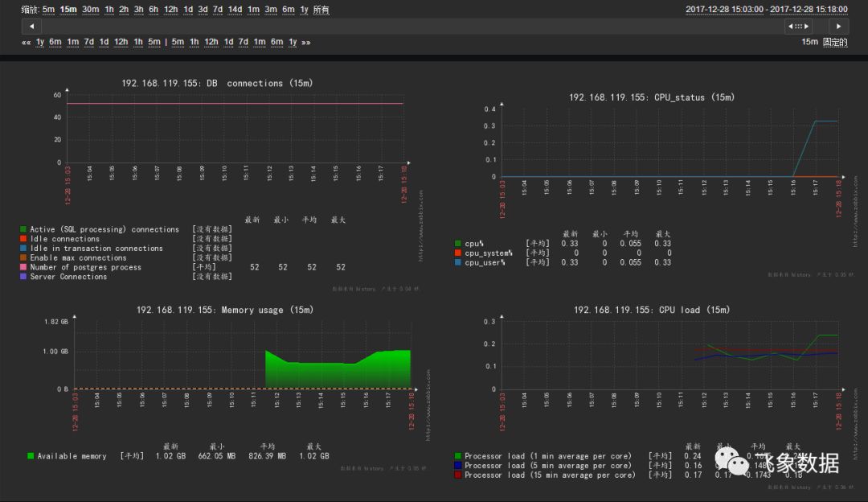Choose the 14d zoom period
The image size is (868, 502).
pyautogui.click(x=235, y=10)
